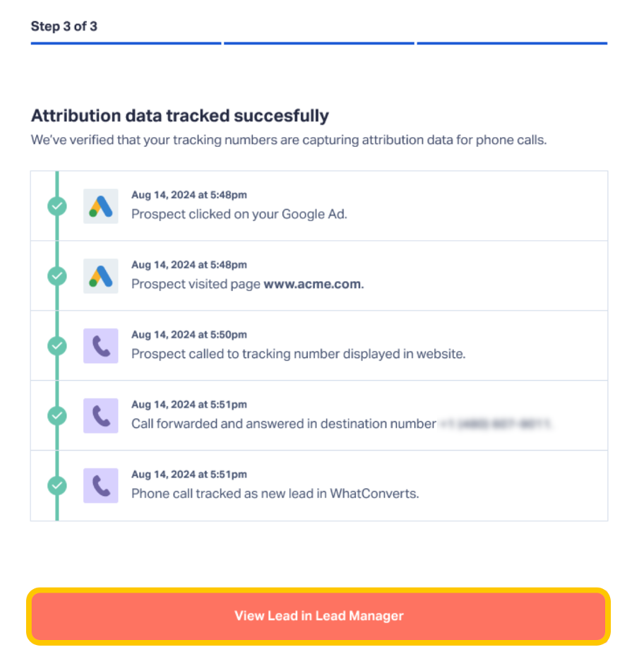The width and height of the screenshot is (644, 664).
Task: Click green checkmark for call forwarded event
Action: (x=57, y=415)
